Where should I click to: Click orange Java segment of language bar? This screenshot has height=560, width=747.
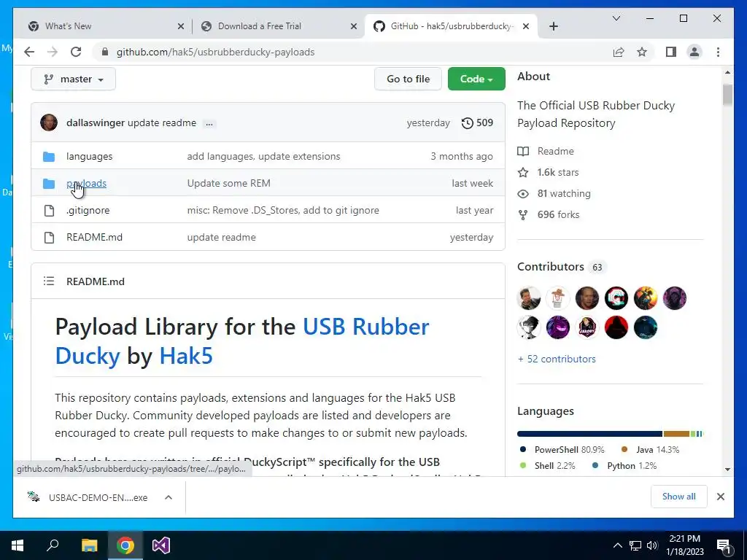676,434
